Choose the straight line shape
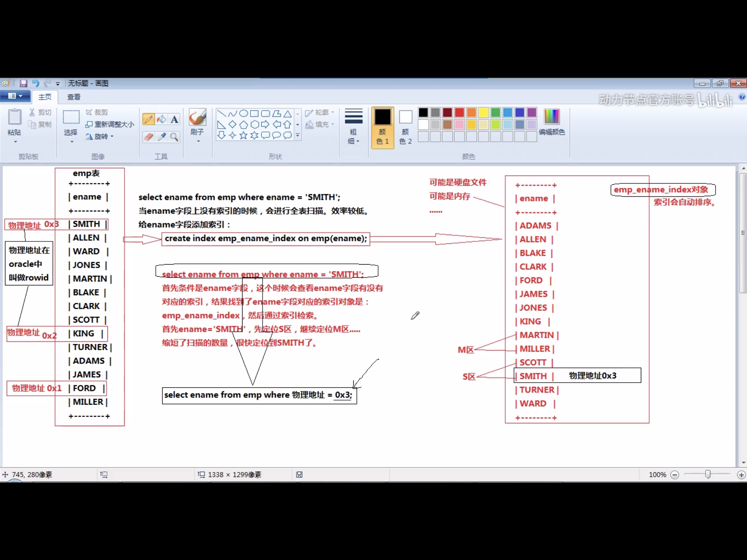The height and width of the screenshot is (560, 747). pos(222,113)
